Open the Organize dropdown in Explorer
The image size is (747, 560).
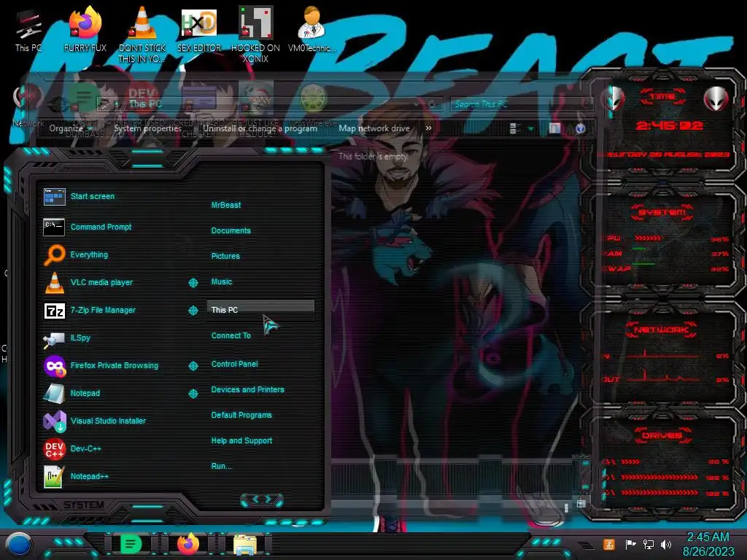(x=70, y=128)
